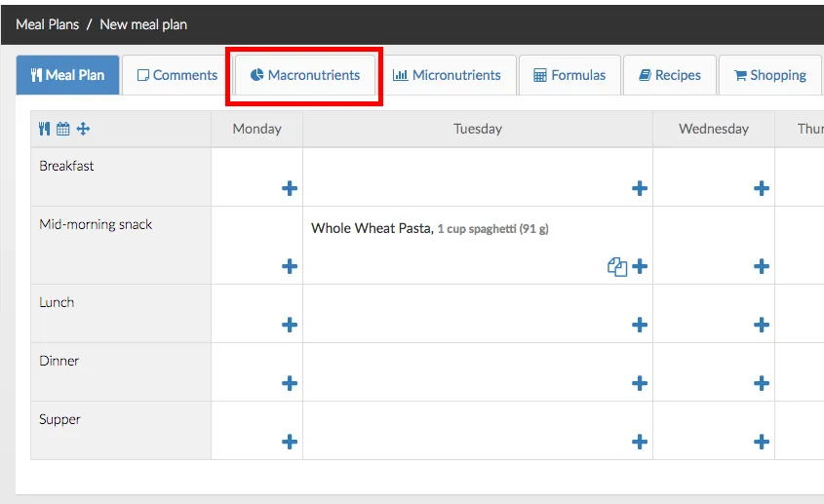Open the Shopping tab
The width and height of the screenshot is (824, 504).
point(770,75)
